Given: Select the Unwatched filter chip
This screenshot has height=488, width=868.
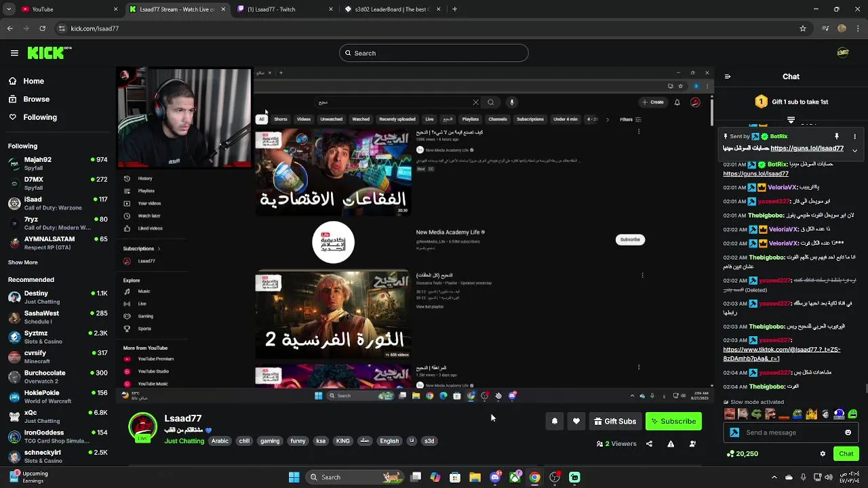Looking at the screenshot, I should coord(331,119).
